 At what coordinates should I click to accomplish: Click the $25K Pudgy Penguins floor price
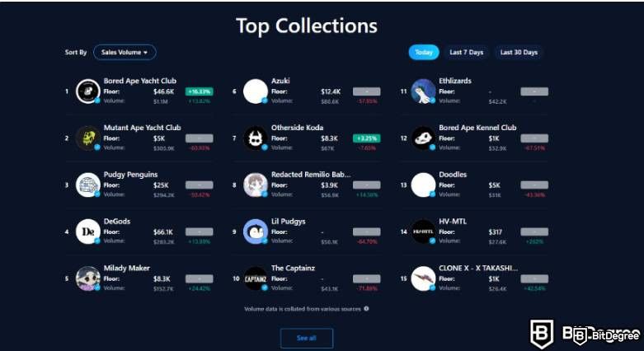(161, 185)
